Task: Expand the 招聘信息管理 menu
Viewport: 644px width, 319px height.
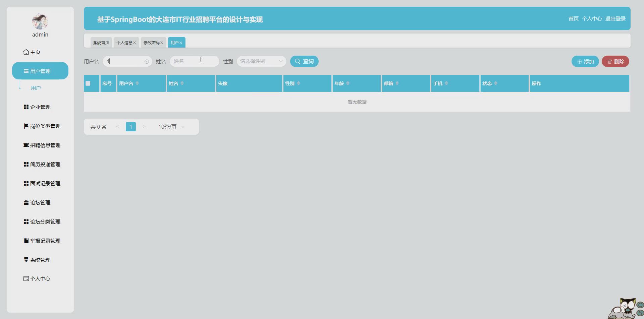Action: pos(40,145)
